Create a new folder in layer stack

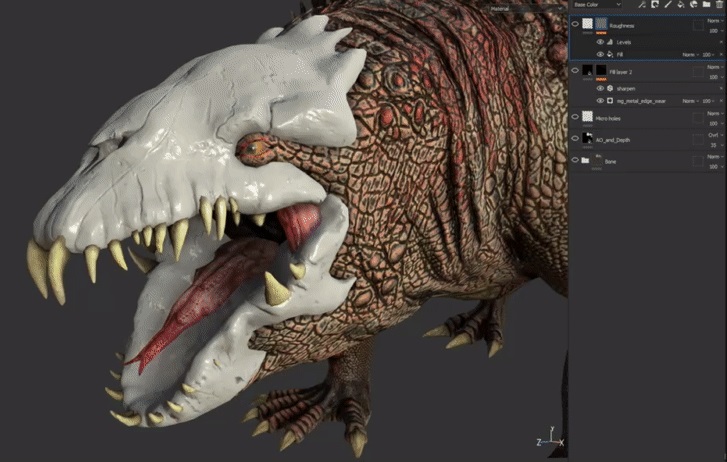[705, 5]
